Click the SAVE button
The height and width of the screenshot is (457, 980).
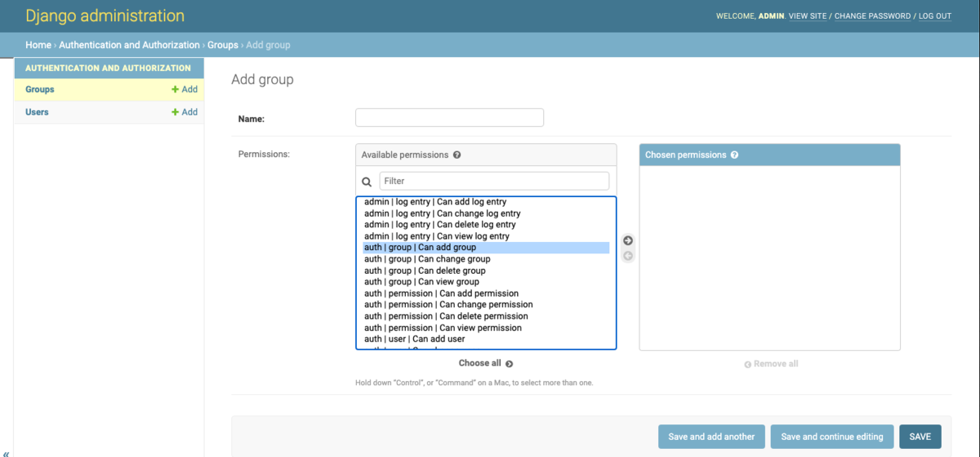point(920,437)
